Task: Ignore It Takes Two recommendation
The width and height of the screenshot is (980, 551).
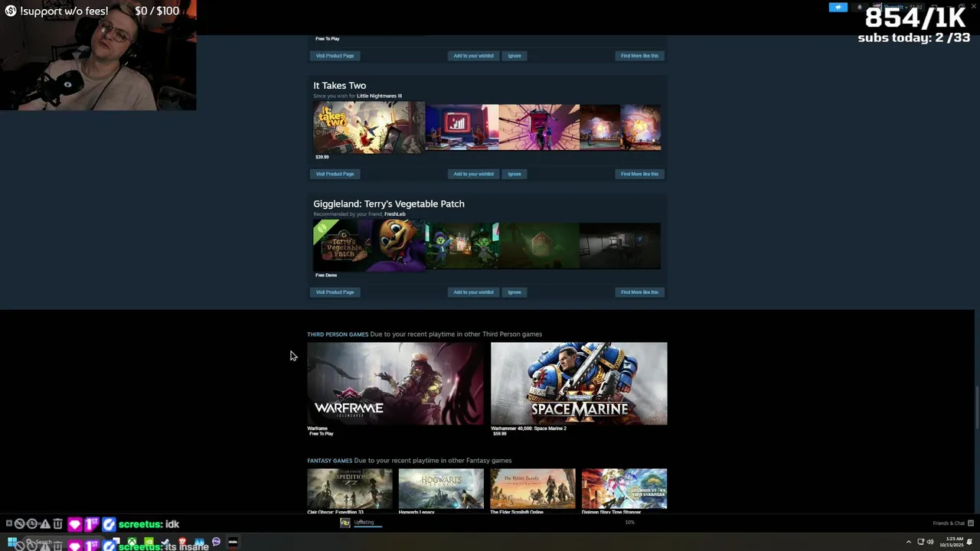Action: [x=514, y=174]
